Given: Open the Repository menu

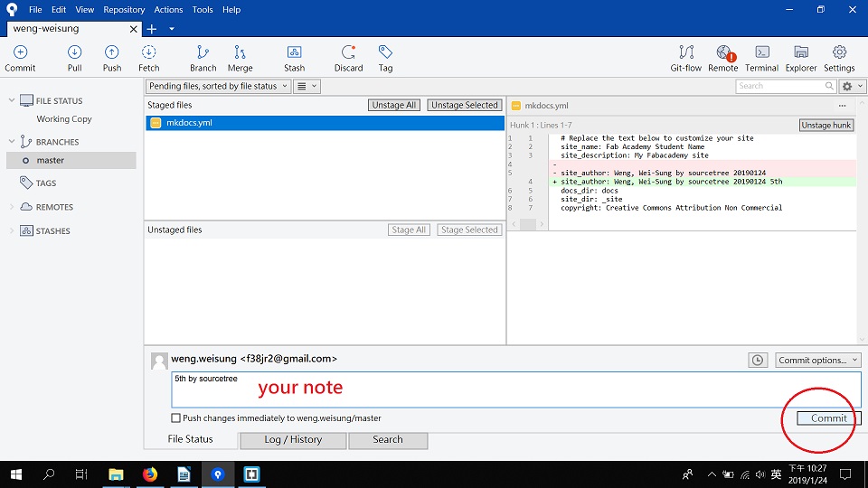Looking at the screenshot, I should point(124,10).
